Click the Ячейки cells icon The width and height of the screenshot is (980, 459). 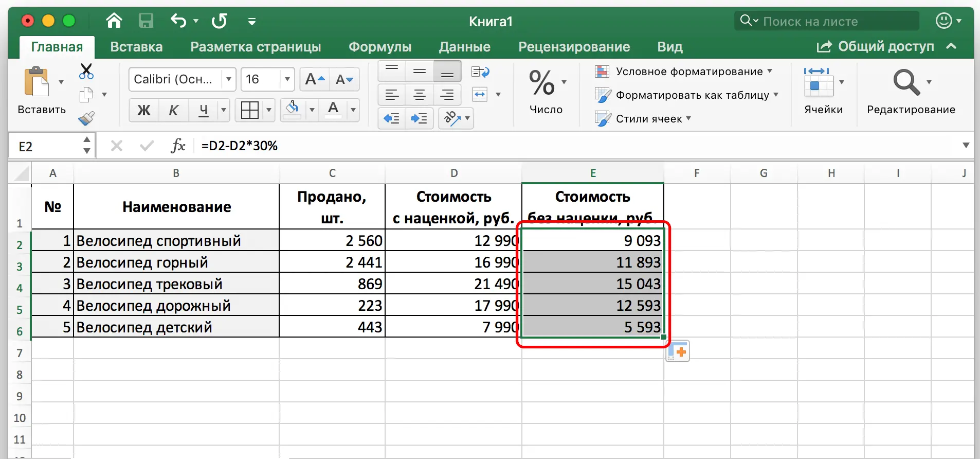click(819, 82)
